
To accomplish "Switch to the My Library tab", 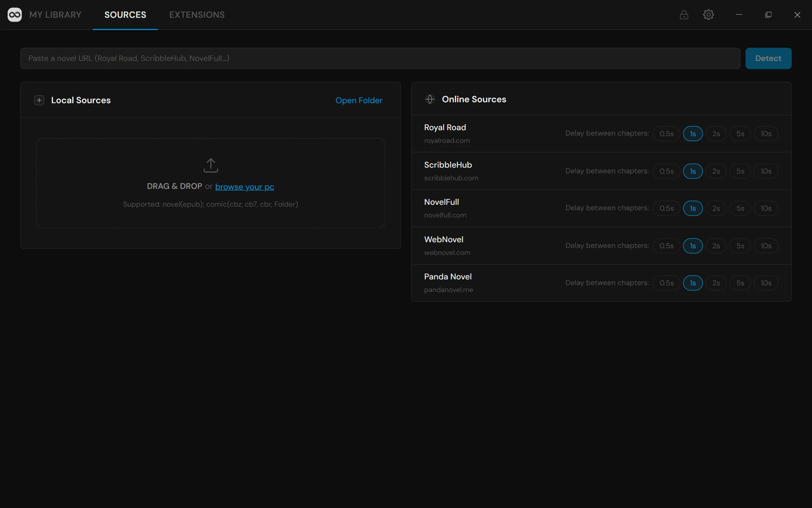I will [56, 15].
